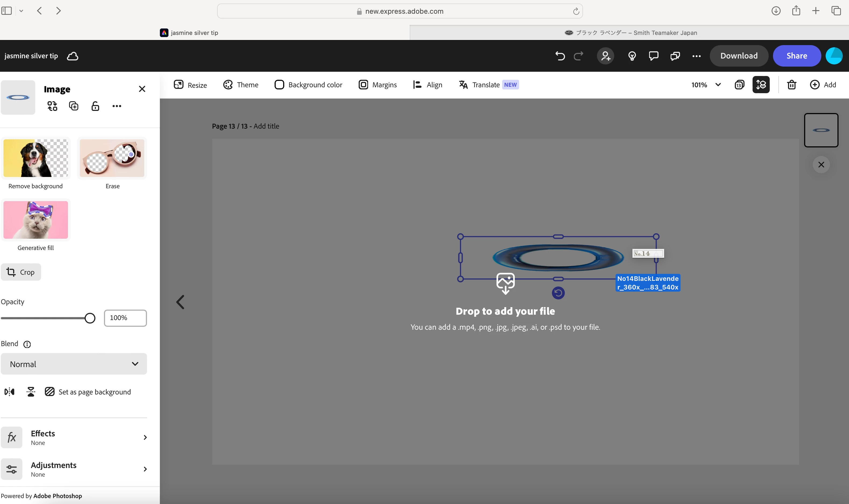Viewport: 849px width, 504px height.
Task: Click the replace image icon
Action: [52, 106]
